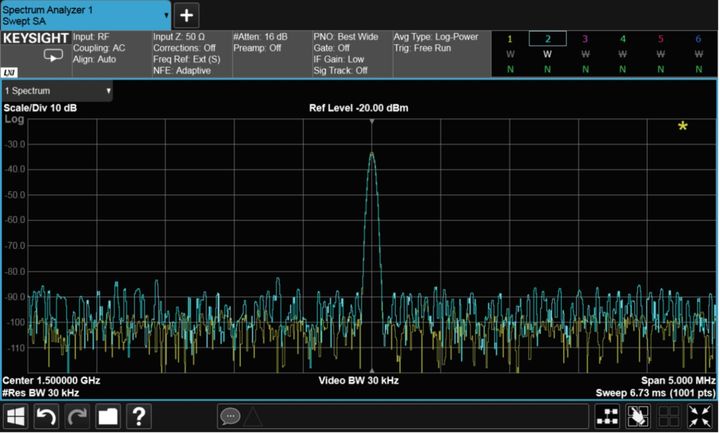Toggle full screen with arrows icon
This screenshot has height=433, width=720.
pos(698,416)
